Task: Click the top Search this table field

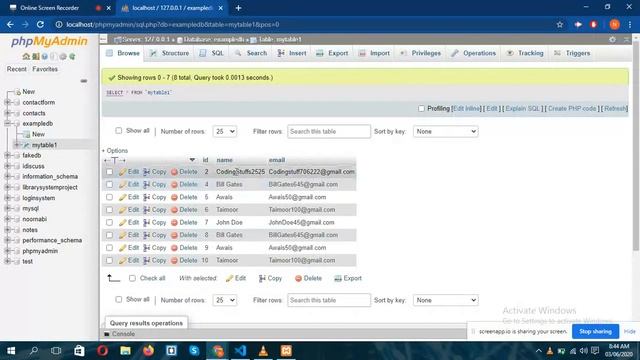Action: point(329,131)
